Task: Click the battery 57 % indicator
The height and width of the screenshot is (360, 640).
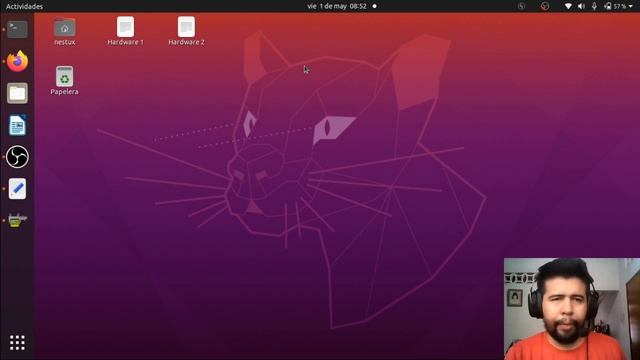Action: [616, 6]
